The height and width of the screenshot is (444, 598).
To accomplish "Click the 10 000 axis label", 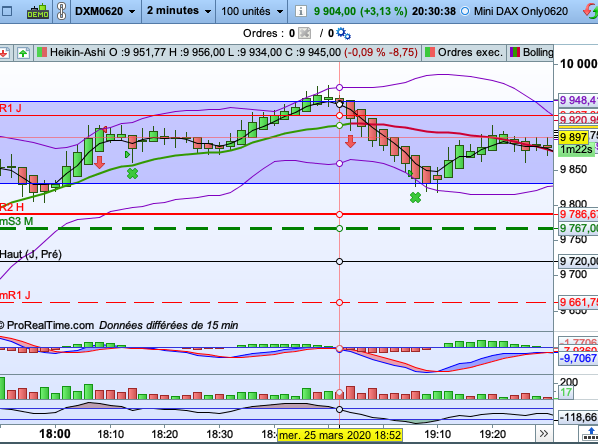I will (x=578, y=64).
